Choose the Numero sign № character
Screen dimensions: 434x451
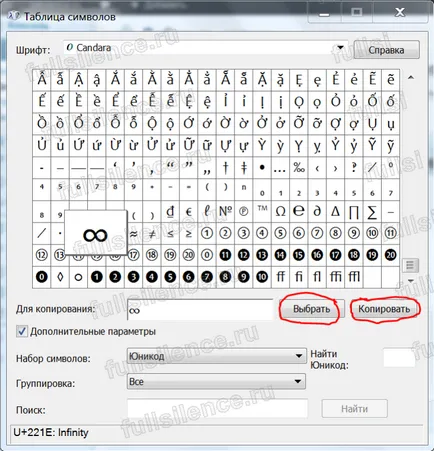coord(225,211)
